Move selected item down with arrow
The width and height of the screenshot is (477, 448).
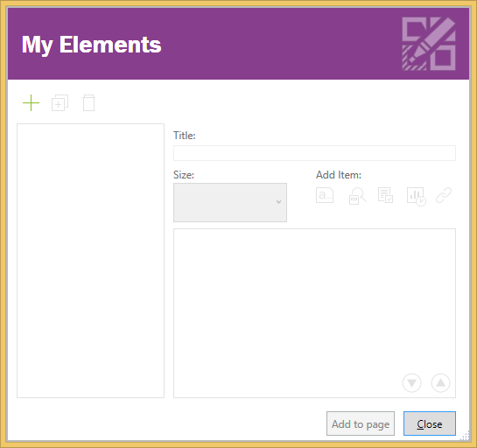click(412, 383)
